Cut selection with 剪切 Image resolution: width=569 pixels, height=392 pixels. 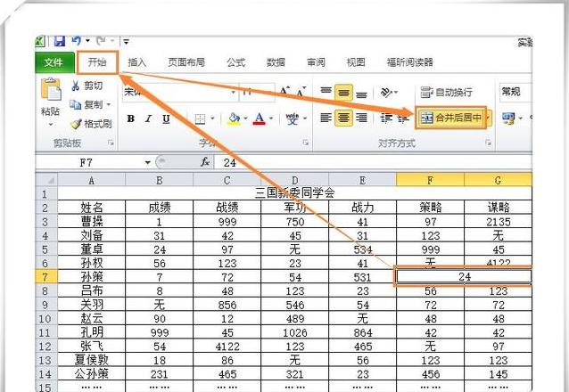(87, 86)
